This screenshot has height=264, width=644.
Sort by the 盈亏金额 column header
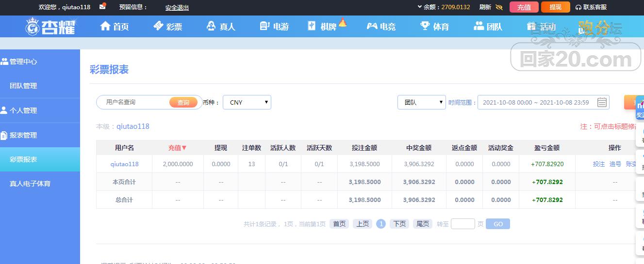pos(547,148)
